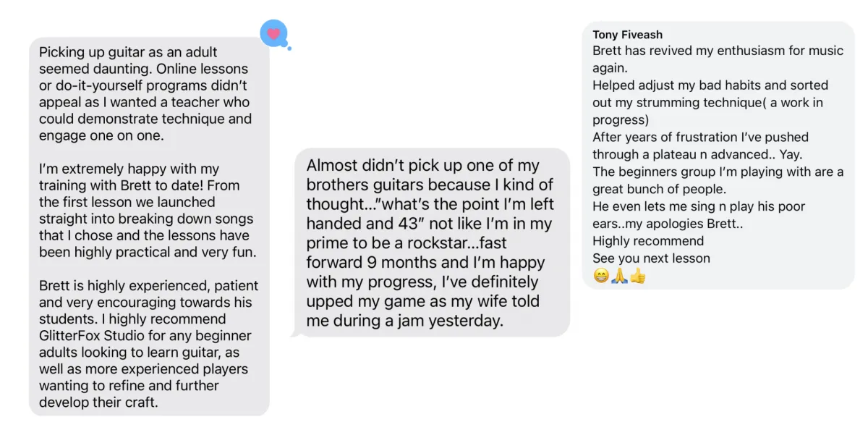Click the heart reaction on the guitar message
The image size is (868, 430).
[x=273, y=33]
